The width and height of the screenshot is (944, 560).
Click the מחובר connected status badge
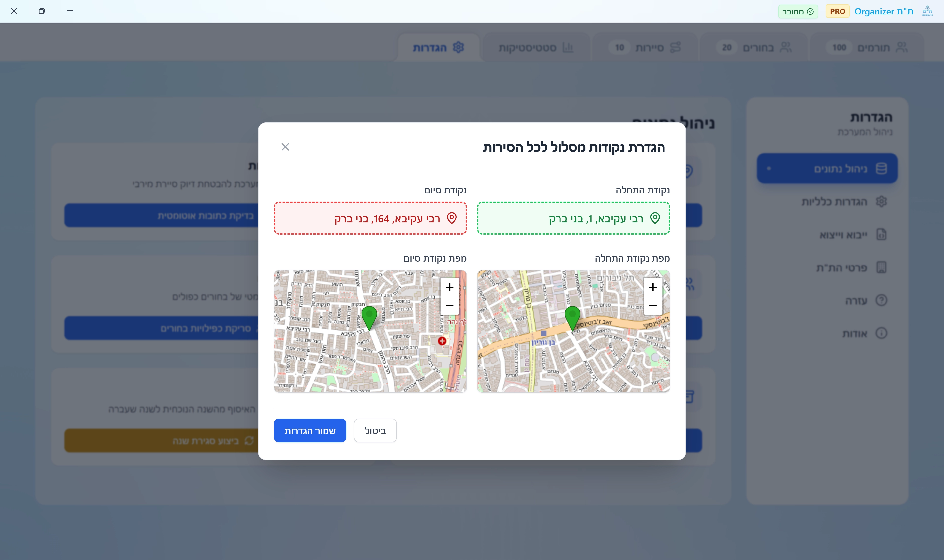click(x=798, y=12)
